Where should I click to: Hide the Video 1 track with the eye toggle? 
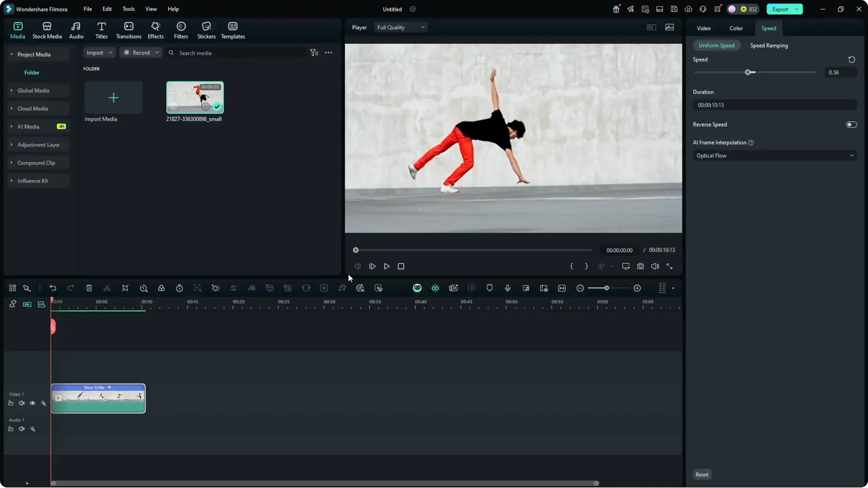click(x=33, y=403)
